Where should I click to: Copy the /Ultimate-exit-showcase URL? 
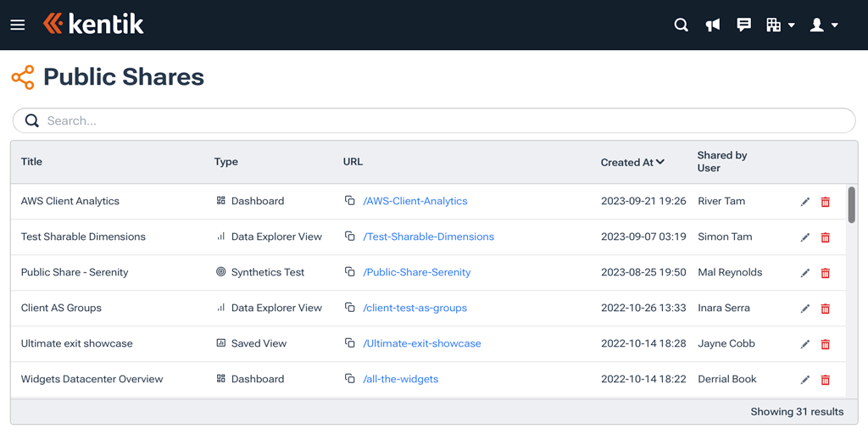pyautogui.click(x=349, y=343)
